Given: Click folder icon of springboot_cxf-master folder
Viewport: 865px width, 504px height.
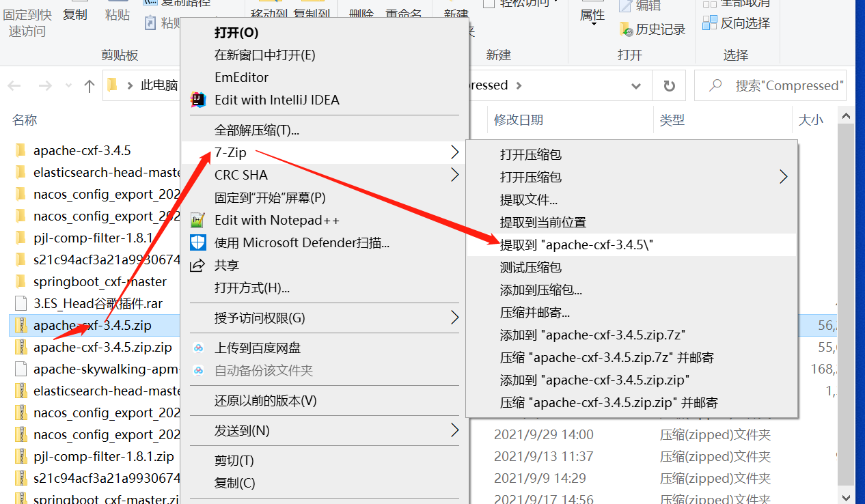Looking at the screenshot, I should [x=20, y=281].
